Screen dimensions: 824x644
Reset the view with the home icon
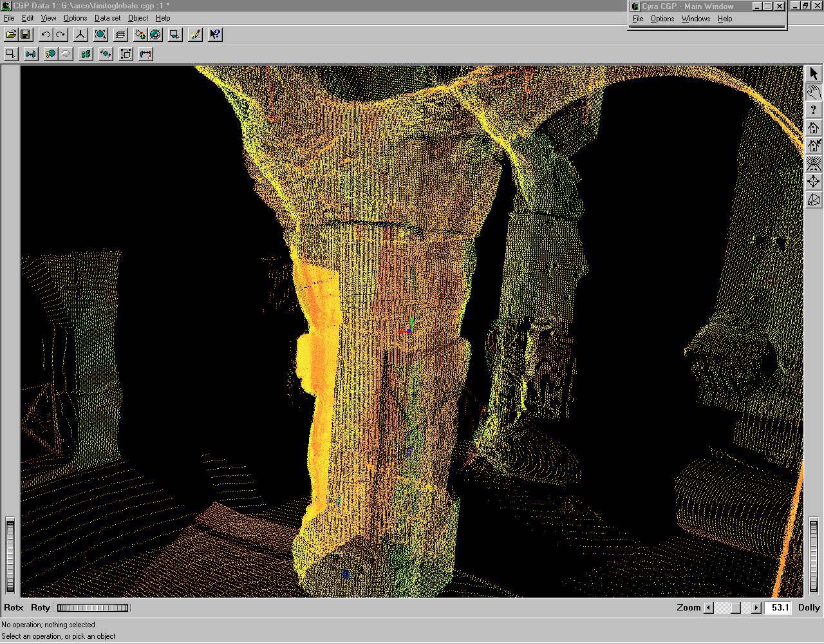click(x=814, y=128)
